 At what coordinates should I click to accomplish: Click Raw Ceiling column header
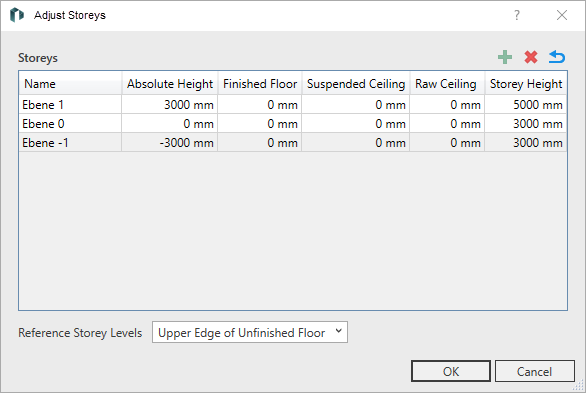447,84
